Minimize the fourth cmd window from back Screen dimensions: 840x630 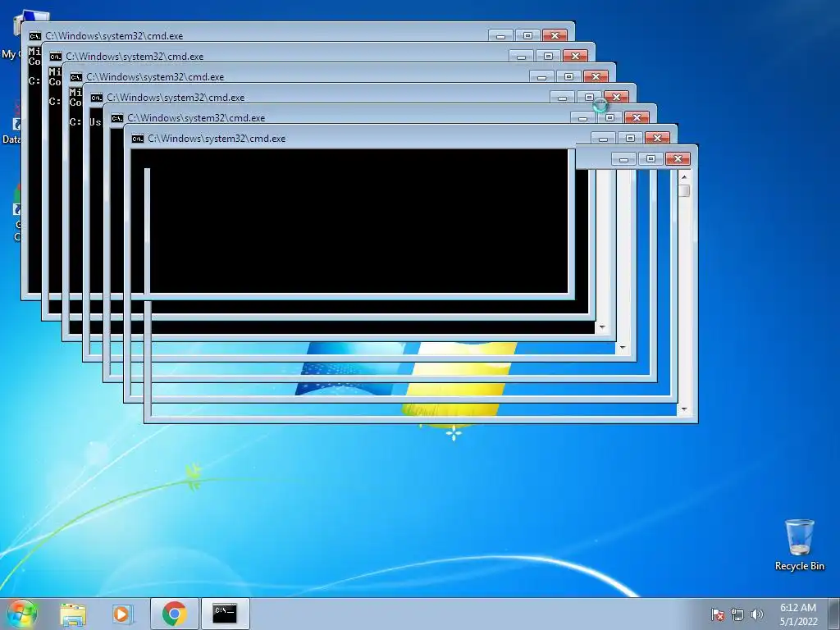[x=562, y=98]
